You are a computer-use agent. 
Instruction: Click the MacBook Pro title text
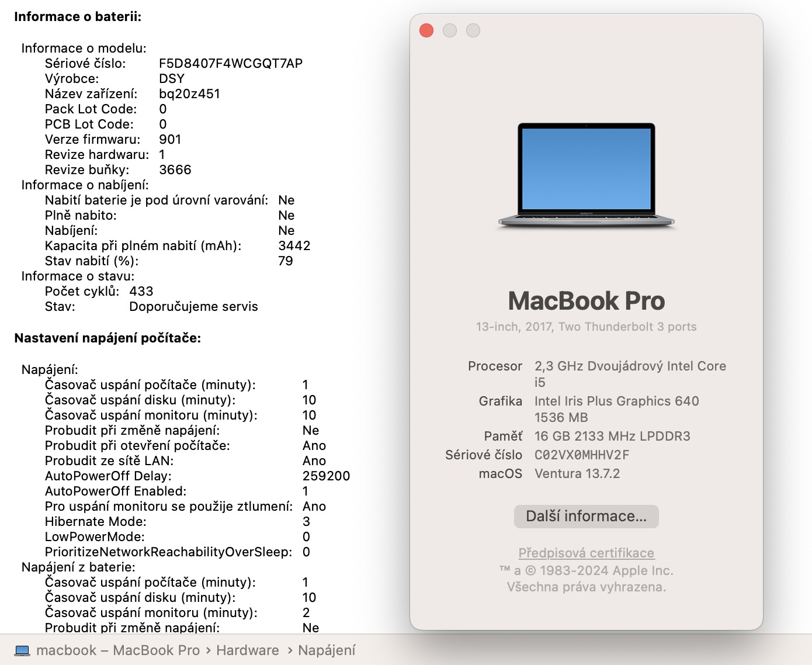[587, 302]
